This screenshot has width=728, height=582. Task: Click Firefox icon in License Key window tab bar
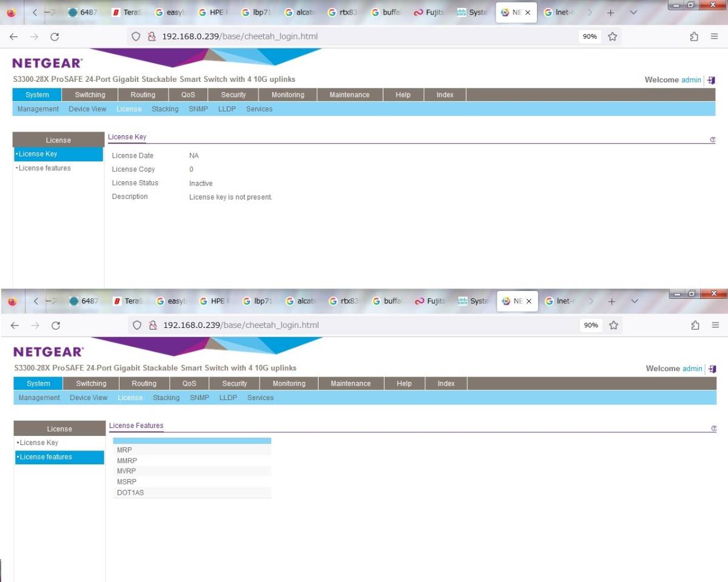point(11,13)
